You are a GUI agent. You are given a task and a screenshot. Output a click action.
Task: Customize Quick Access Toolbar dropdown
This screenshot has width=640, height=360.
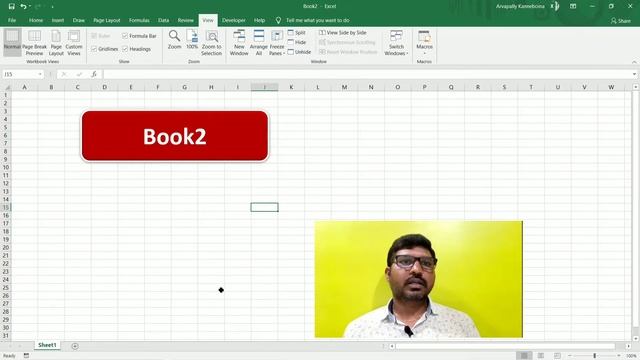pos(52,7)
